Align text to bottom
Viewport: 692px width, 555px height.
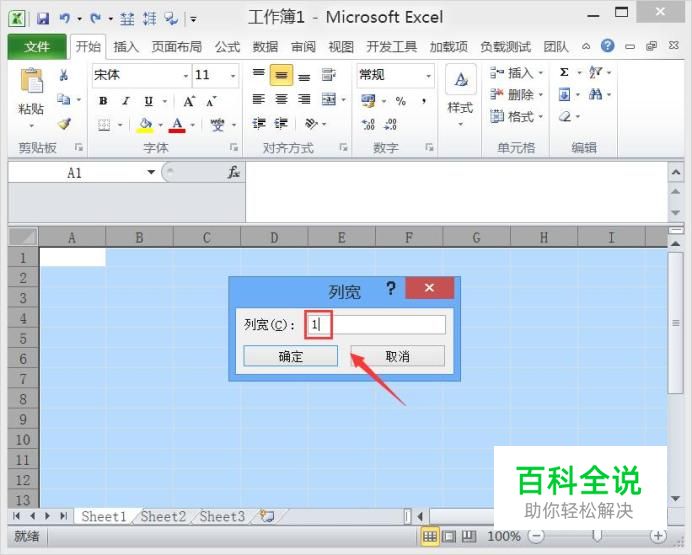(x=304, y=76)
